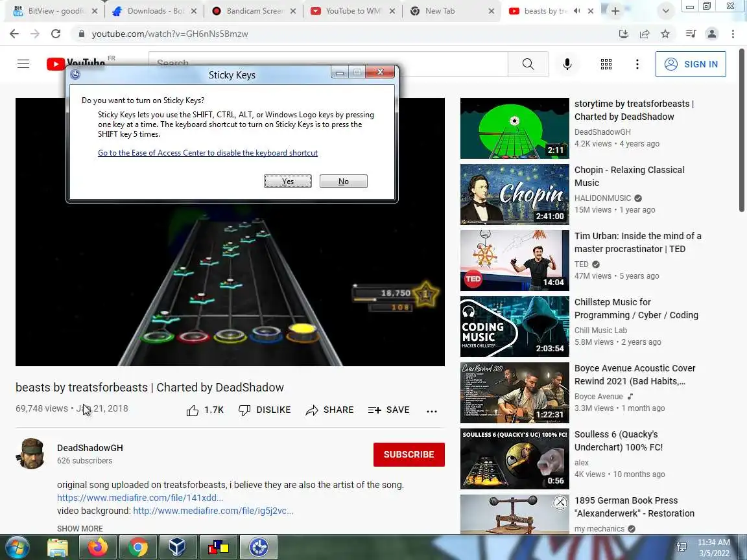Go to YouTube home via the logo
This screenshot has width=747, height=560.
[77, 64]
